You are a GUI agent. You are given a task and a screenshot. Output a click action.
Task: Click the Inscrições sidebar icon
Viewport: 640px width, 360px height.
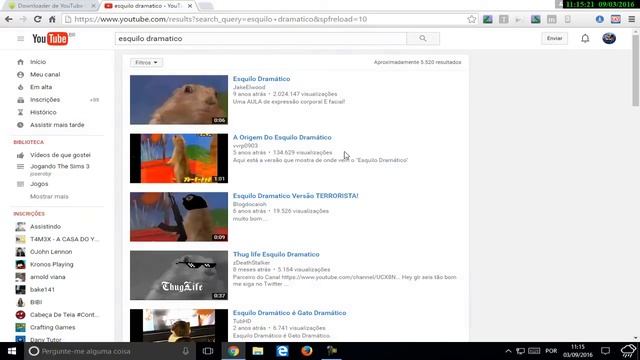(x=20, y=100)
